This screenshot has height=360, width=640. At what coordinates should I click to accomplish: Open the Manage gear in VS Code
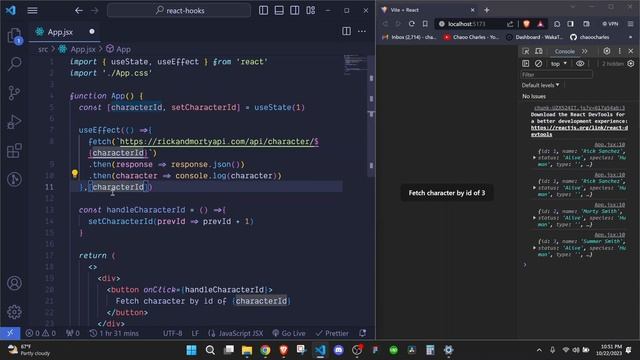click(x=14, y=312)
